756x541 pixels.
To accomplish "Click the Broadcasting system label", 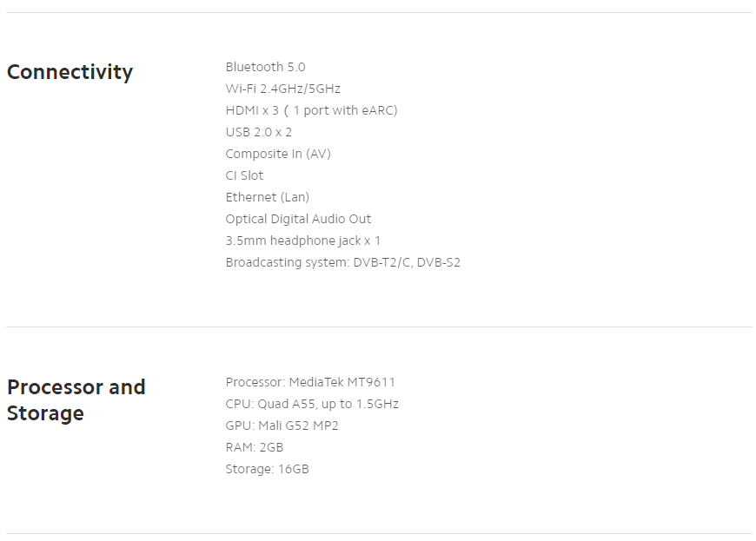I will pos(287,262).
